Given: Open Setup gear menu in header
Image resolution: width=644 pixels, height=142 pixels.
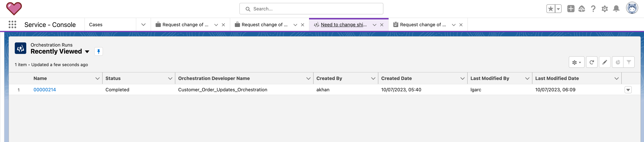Looking at the screenshot, I should point(605,9).
